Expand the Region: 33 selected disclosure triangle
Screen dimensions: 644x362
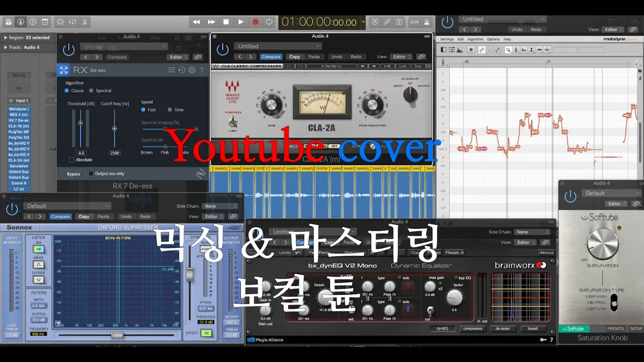5,38
